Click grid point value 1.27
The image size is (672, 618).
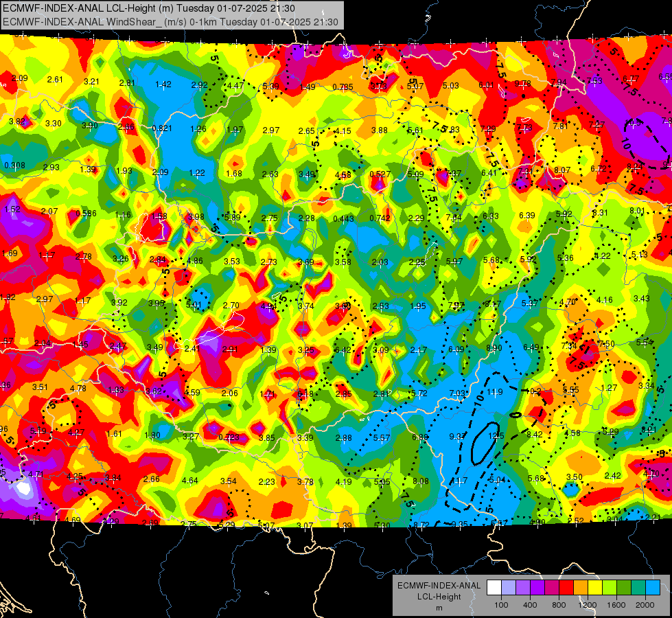pyautogui.click(x=609, y=388)
